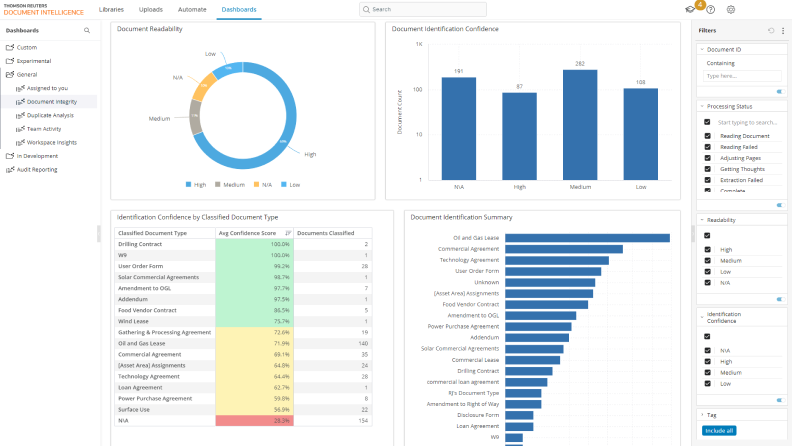Reset filters using the undo icon

(x=770, y=31)
